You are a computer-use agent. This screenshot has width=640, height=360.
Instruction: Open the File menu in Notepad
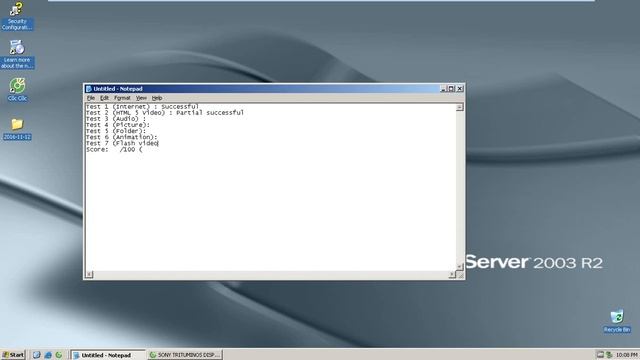click(91, 98)
